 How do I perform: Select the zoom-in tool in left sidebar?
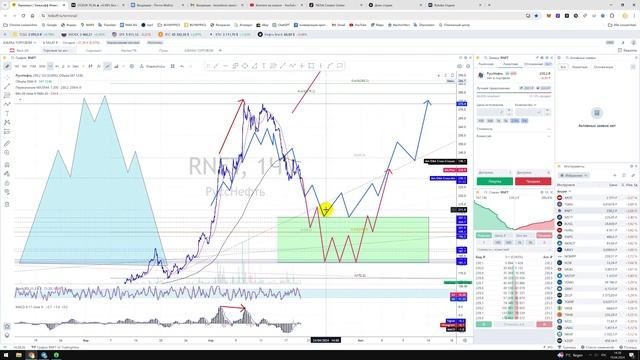[7, 153]
